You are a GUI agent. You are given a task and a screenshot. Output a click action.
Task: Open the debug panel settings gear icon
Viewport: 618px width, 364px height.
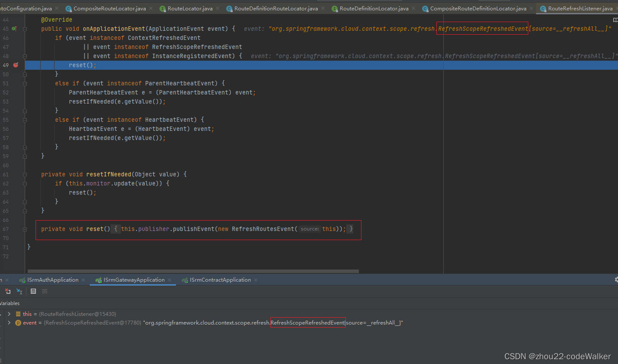[616, 280]
